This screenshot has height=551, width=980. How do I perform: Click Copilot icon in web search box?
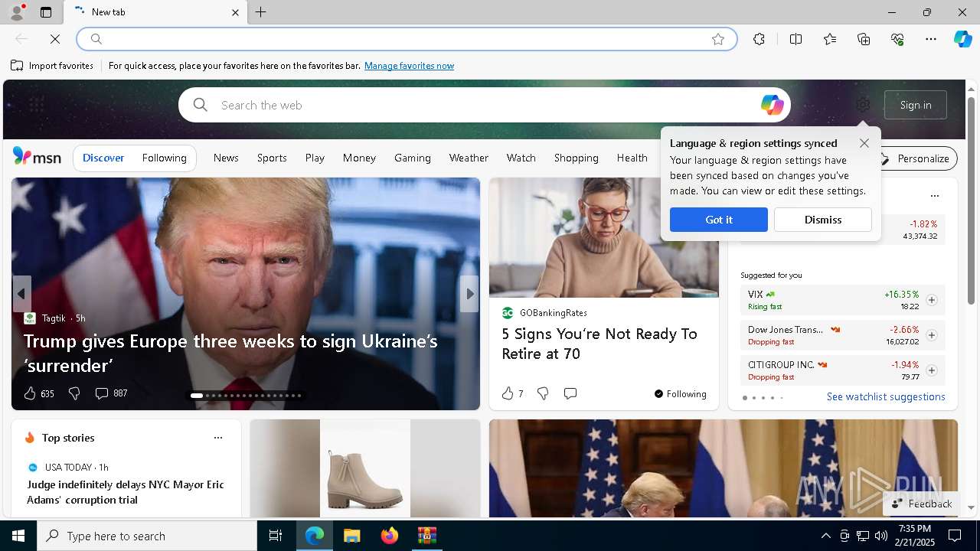[772, 105]
